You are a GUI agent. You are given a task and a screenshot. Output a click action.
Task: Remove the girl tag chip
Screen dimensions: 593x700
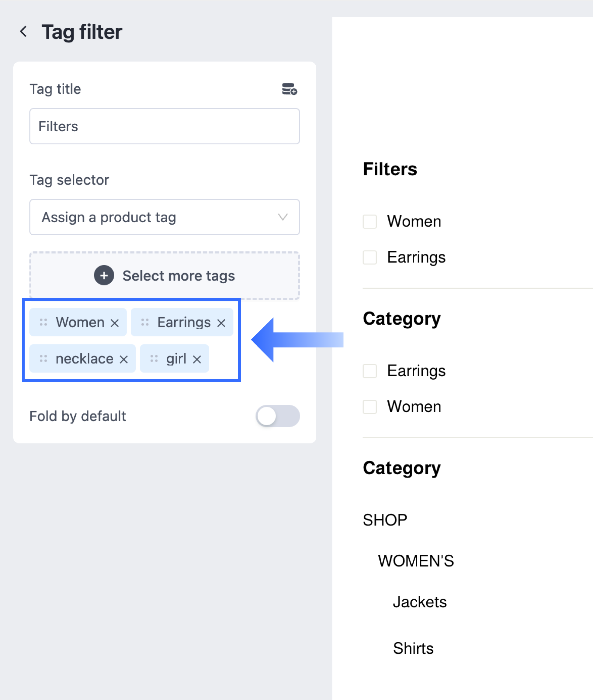pyautogui.click(x=197, y=359)
